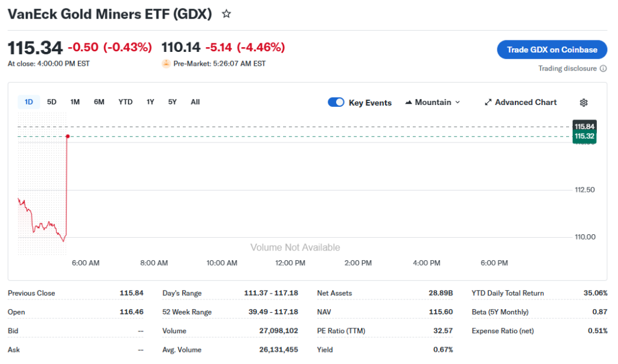Click the Trading disclosure info icon
The image size is (618, 364).
[x=604, y=69]
